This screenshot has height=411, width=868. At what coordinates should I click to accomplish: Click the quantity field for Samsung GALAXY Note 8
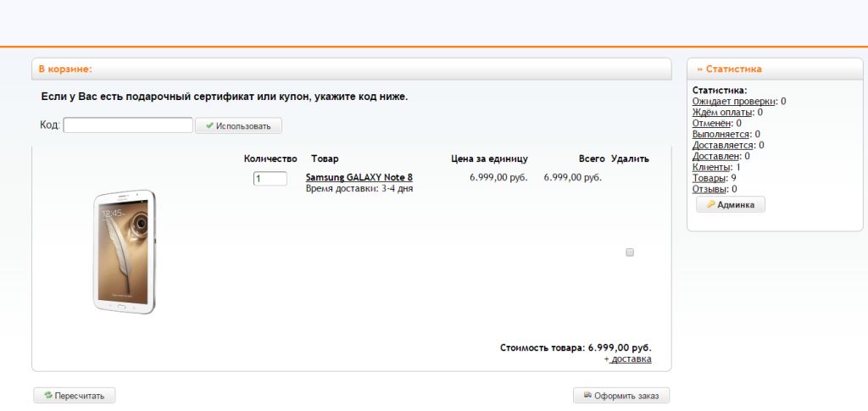point(270,179)
